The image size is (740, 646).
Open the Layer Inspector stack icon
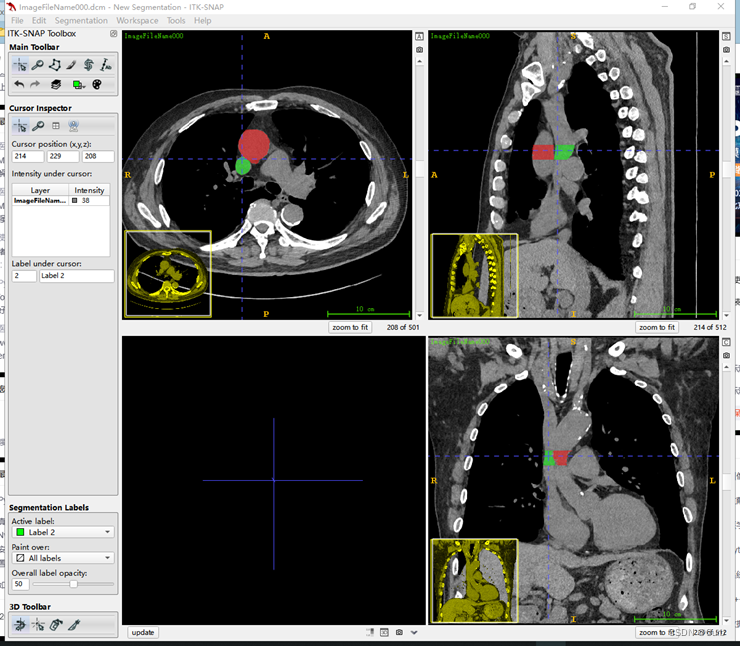(56, 84)
